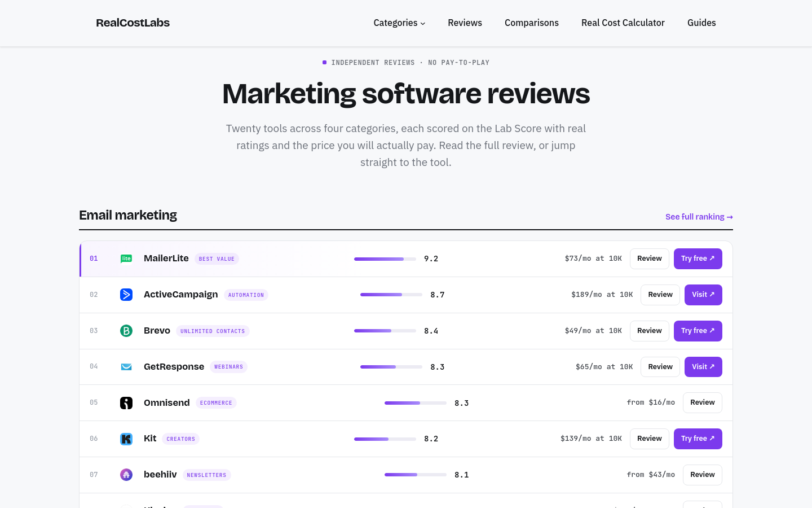Open the Real Cost Calculator page
This screenshot has height=508, width=812.
coord(623,23)
